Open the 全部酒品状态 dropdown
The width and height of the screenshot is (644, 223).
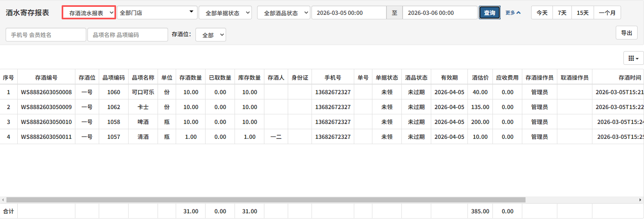284,13
